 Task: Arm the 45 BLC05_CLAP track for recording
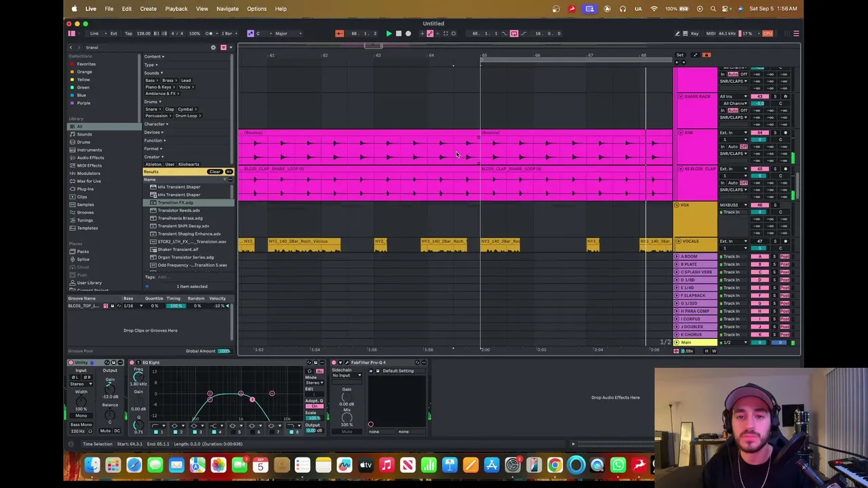coord(785,169)
